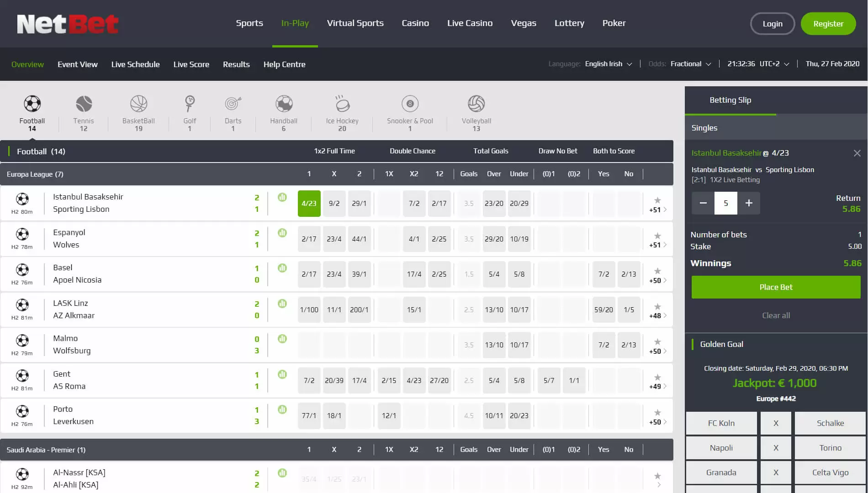Increase the stake with the plus button
Image resolution: width=868 pixels, height=493 pixels.
coord(749,203)
